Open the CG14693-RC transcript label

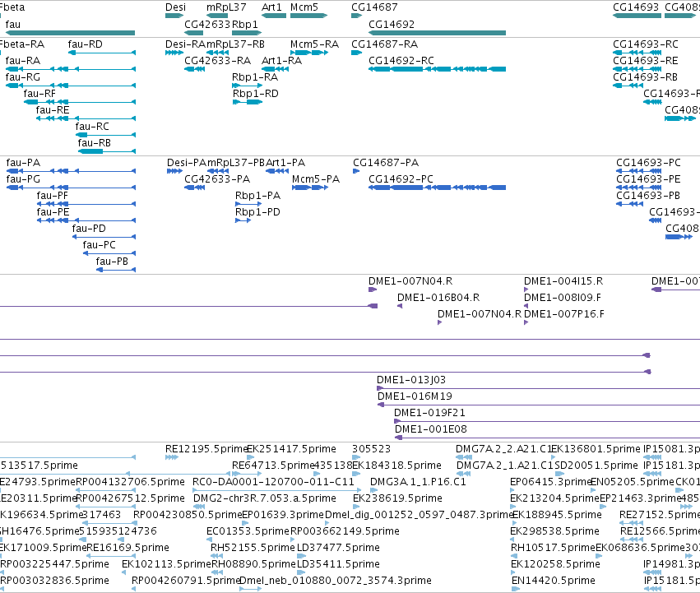(x=646, y=44)
